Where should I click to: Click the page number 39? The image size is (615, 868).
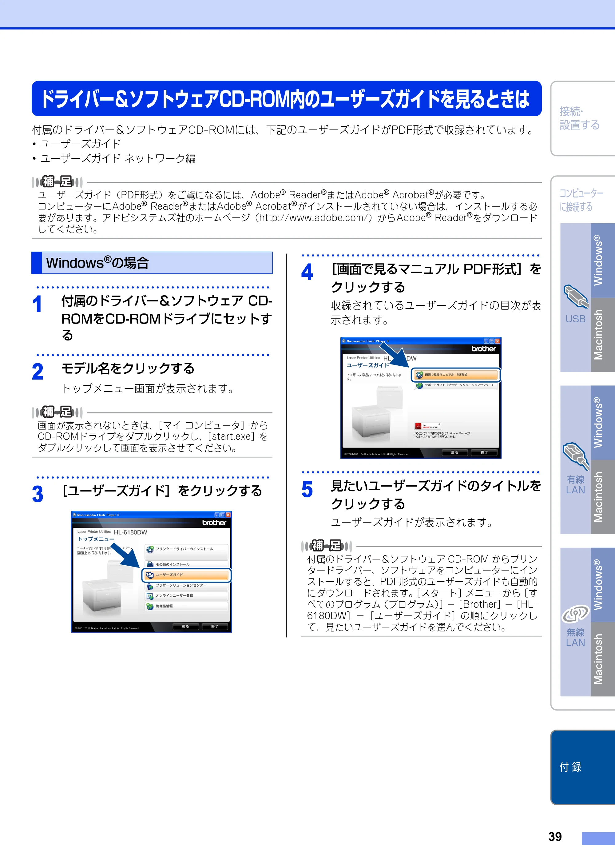click(555, 836)
